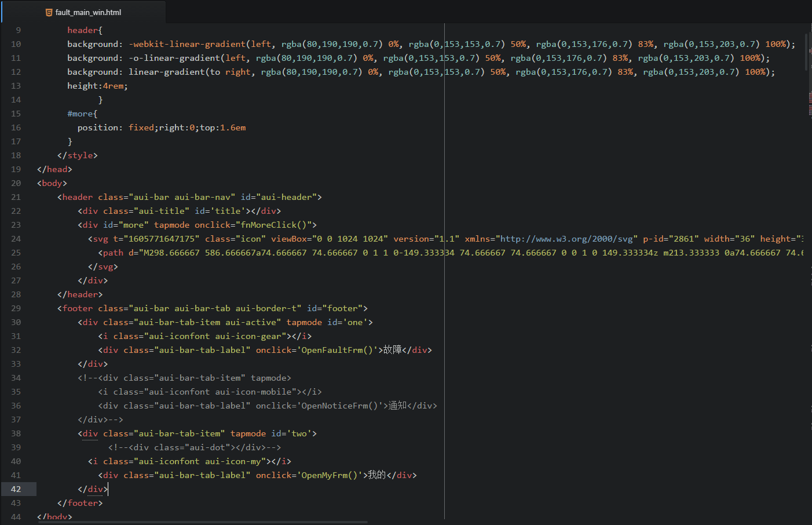Click the '<path' tag on line 25

pos(111,253)
